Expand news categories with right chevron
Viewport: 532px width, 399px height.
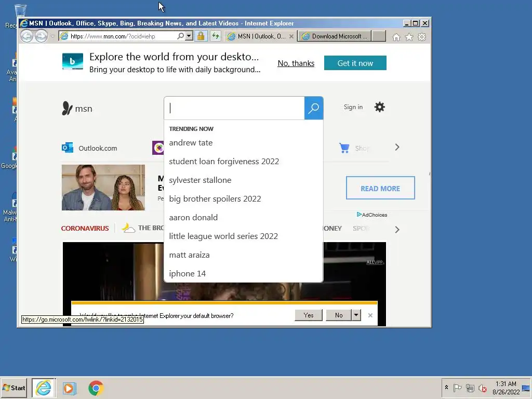point(397,230)
